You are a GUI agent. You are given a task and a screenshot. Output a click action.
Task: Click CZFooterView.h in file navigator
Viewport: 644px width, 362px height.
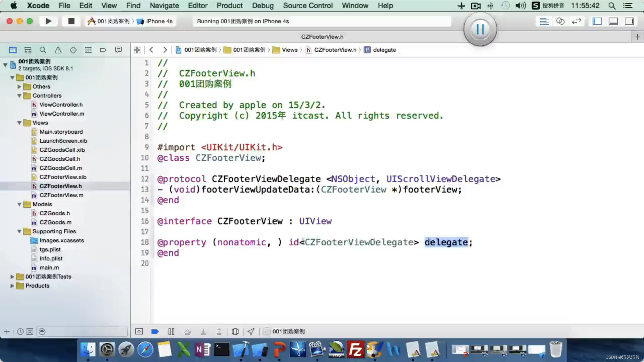tap(60, 186)
